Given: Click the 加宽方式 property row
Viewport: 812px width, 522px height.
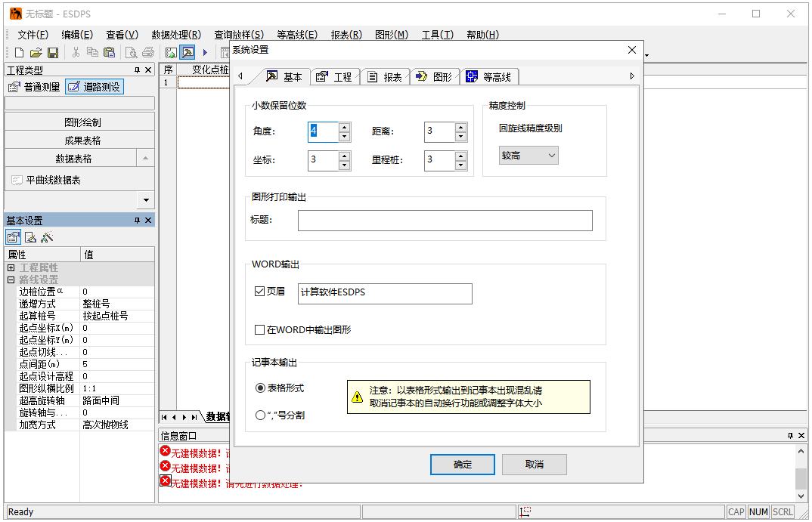Looking at the screenshot, I should pyautogui.click(x=79, y=425).
